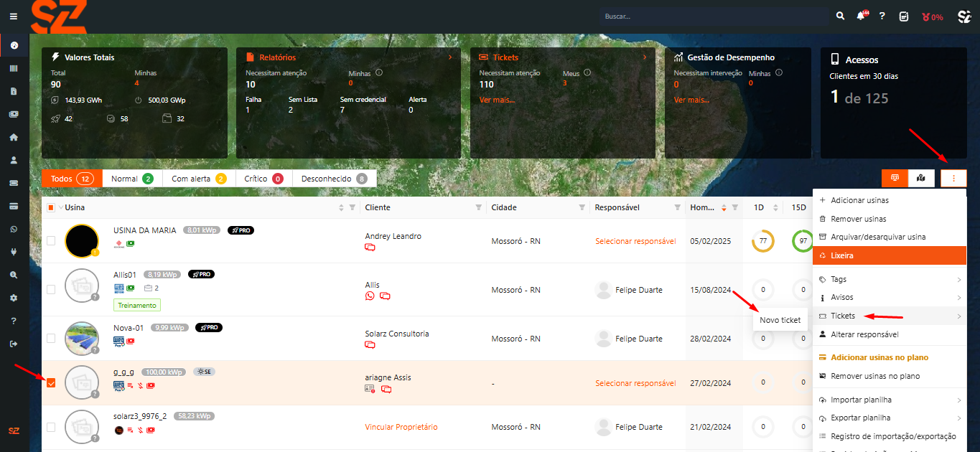
Task: Switch to map view
Action: 920,178
